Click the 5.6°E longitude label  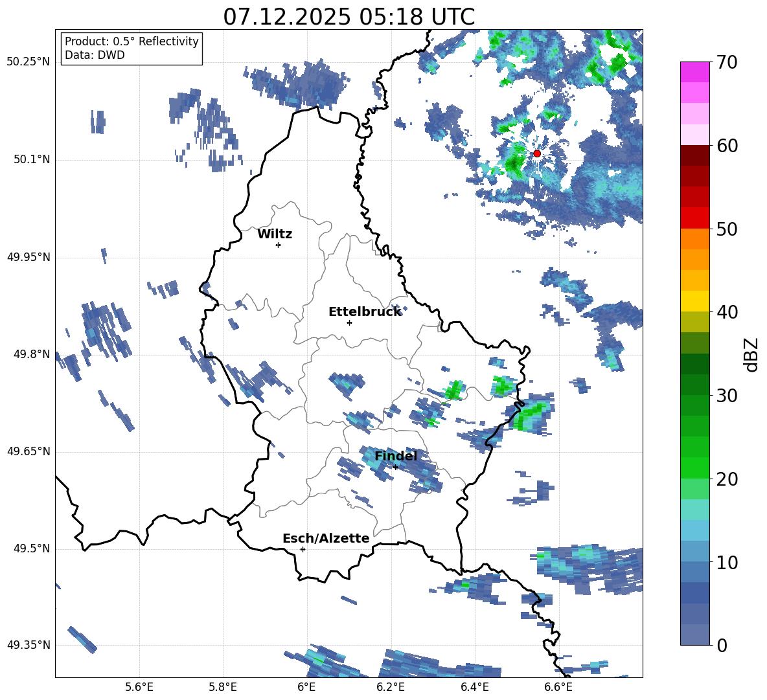pyautogui.click(x=139, y=687)
